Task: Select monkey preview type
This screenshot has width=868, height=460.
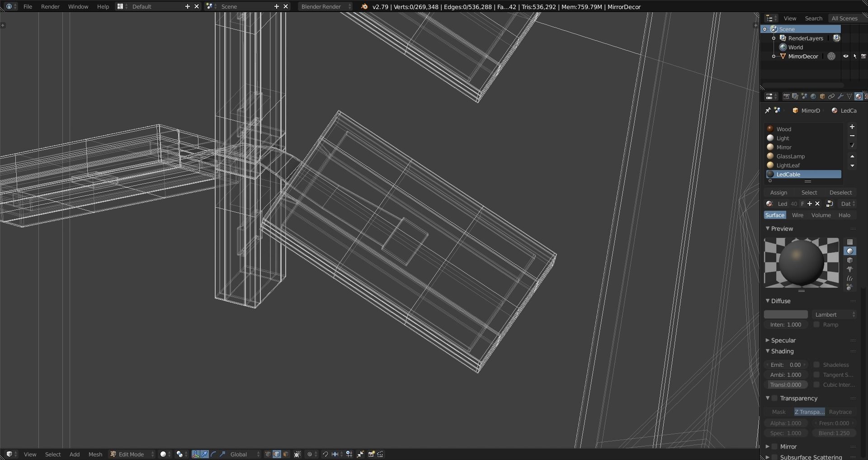Action: coord(850,269)
